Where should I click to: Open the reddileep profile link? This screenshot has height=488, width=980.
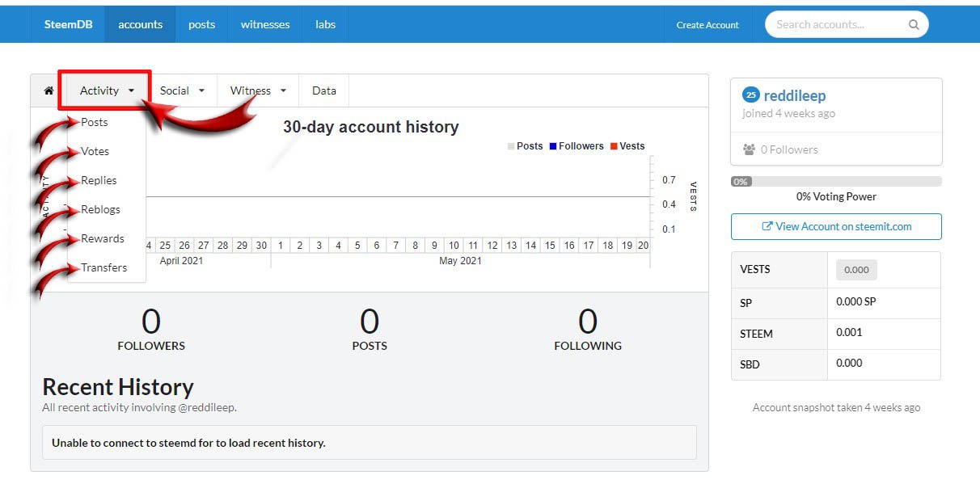(795, 95)
